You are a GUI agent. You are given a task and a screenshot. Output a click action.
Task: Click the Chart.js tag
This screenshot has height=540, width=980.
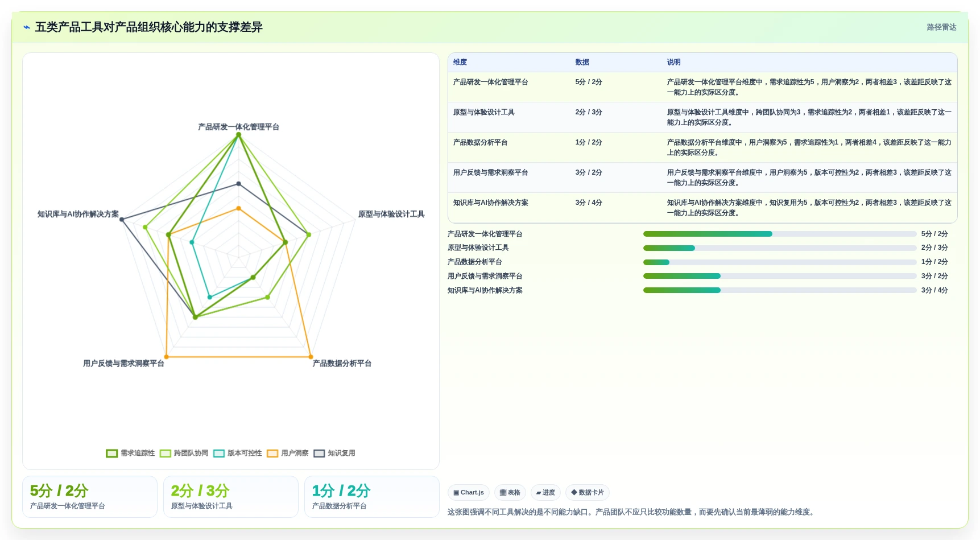tap(469, 493)
